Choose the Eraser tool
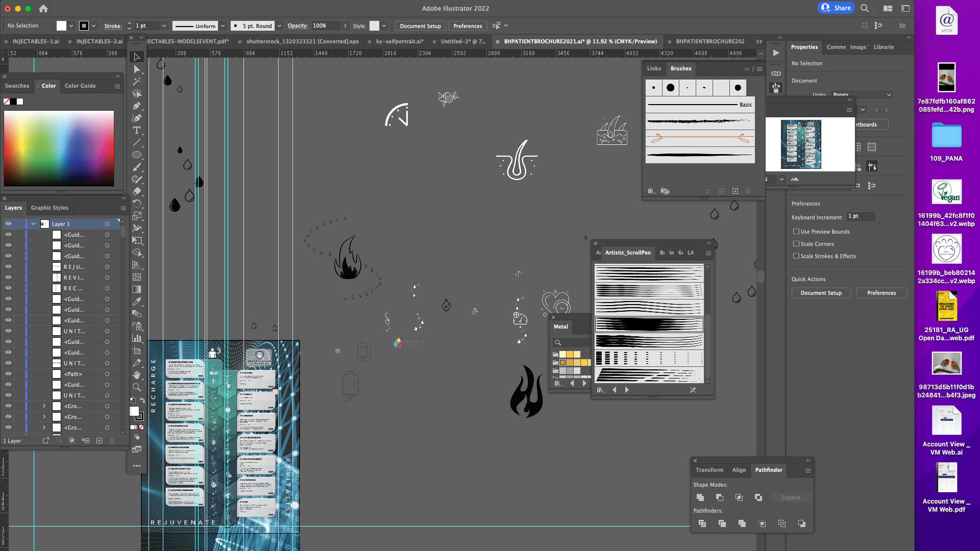The height and width of the screenshot is (551, 980). click(137, 192)
